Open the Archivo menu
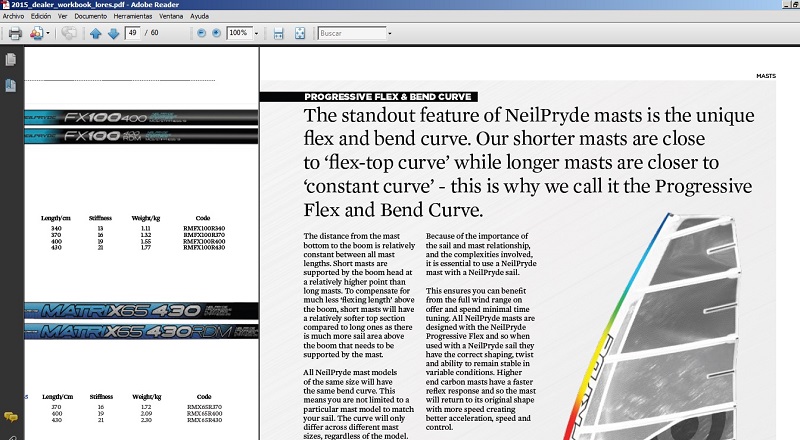The image size is (800, 440). (13, 16)
